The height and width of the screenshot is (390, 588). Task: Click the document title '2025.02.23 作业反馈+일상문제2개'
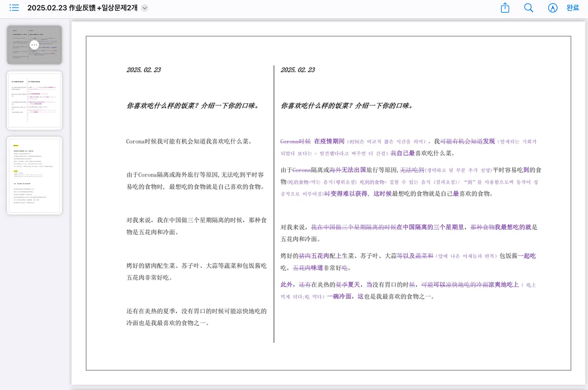(x=82, y=8)
